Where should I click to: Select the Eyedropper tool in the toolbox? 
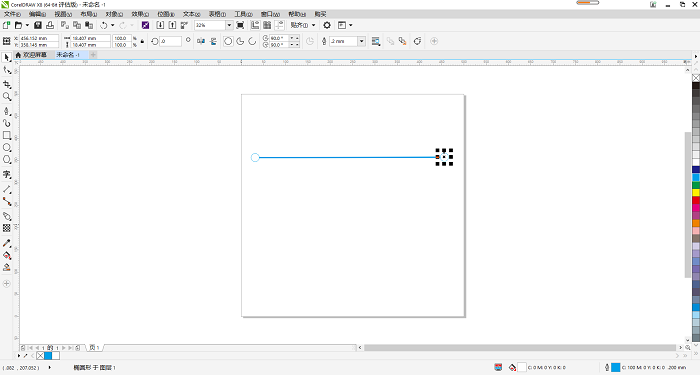point(7,243)
